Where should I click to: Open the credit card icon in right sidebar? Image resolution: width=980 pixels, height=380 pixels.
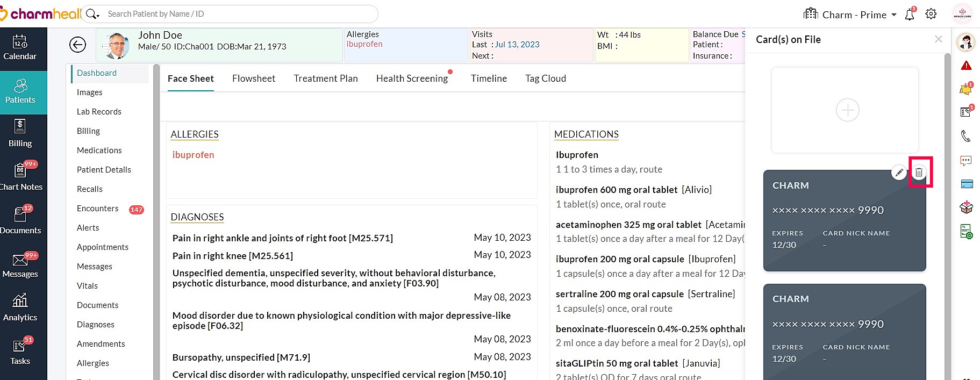(x=967, y=184)
